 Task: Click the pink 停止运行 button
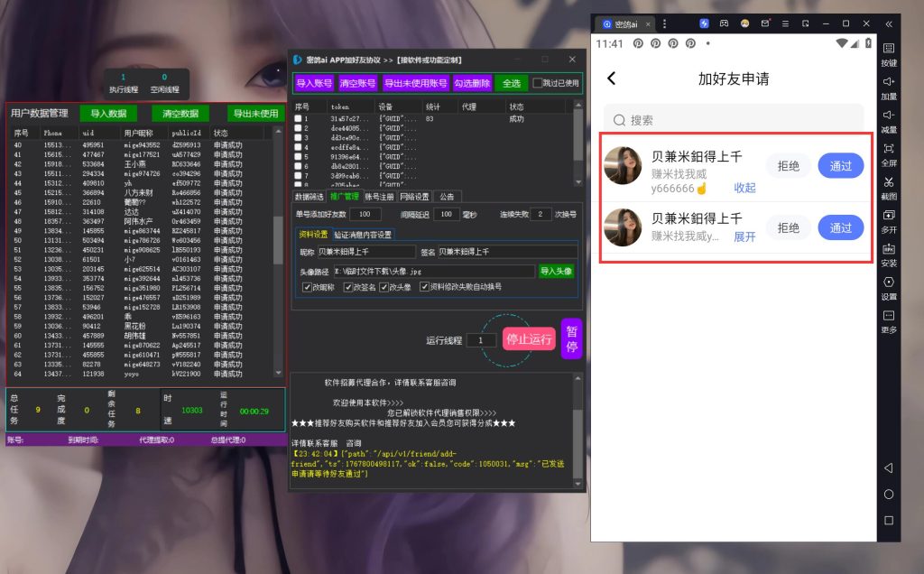point(529,339)
